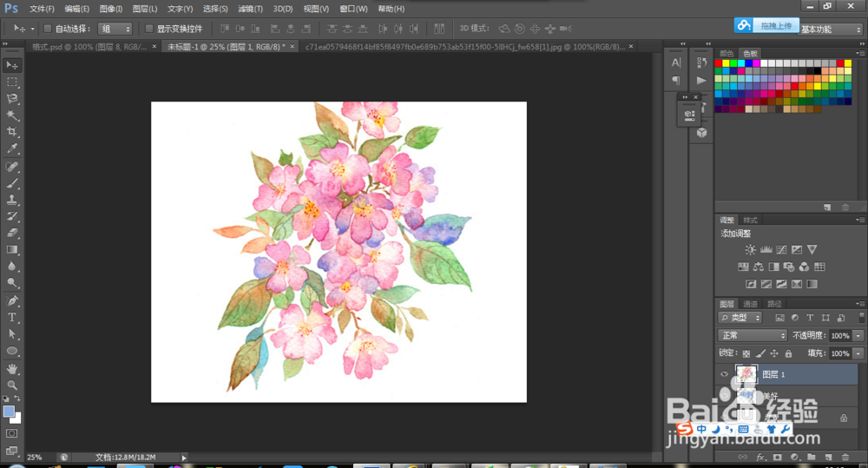
Task: Select the Clone Stamp tool
Action: pyautogui.click(x=11, y=200)
